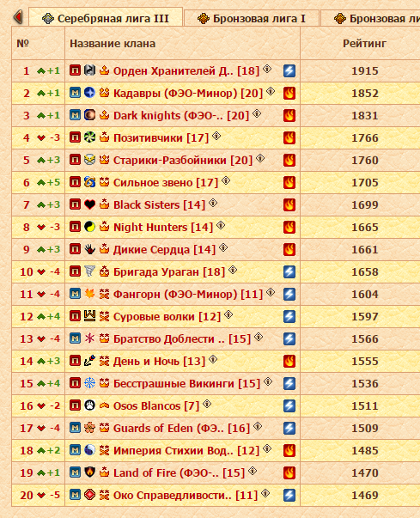Click the info icon next to Позитивчики [17]

[216, 136]
